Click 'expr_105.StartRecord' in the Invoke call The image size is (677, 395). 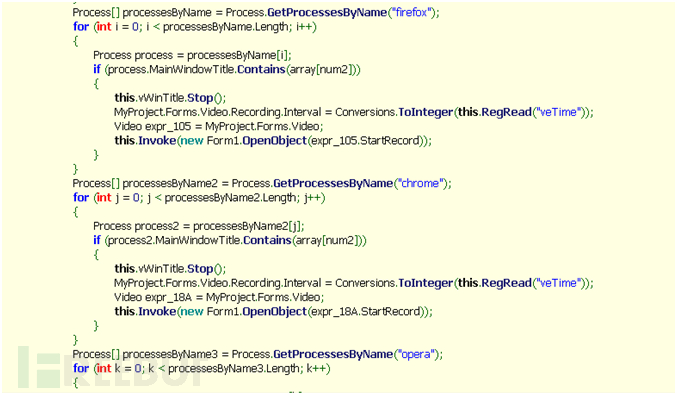tap(365, 141)
